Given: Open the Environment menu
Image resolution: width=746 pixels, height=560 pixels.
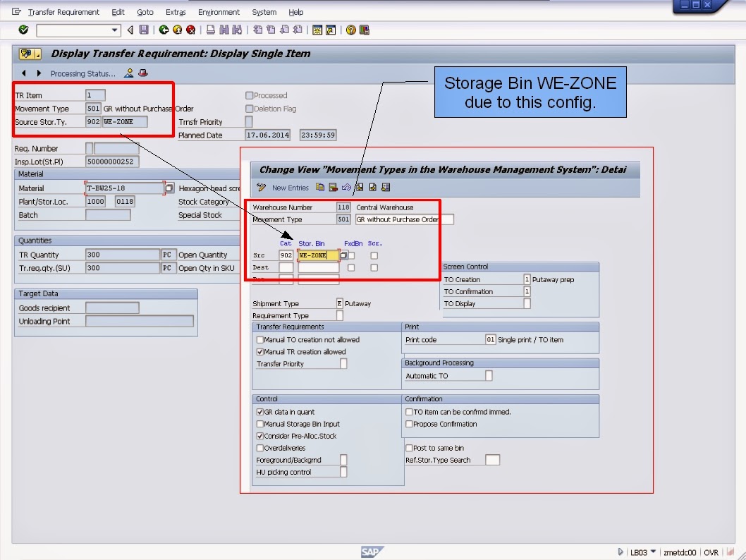Looking at the screenshot, I should pos(219,12).
